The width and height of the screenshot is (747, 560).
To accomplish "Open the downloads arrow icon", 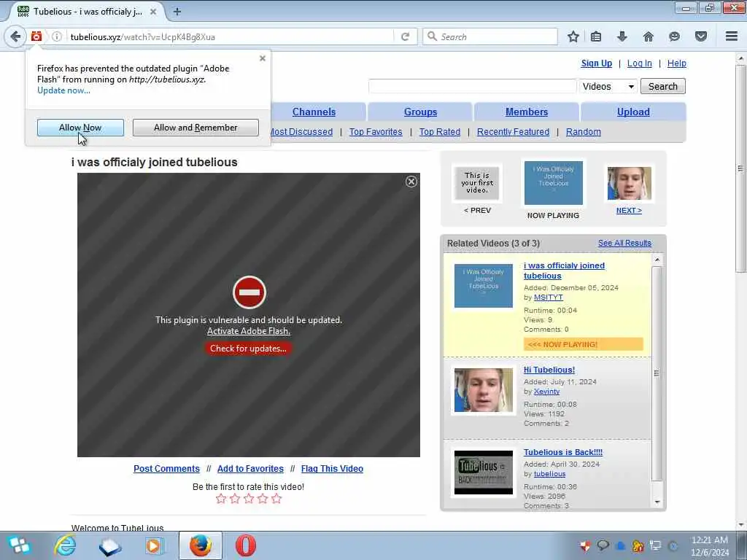I will tap(622, 36).
